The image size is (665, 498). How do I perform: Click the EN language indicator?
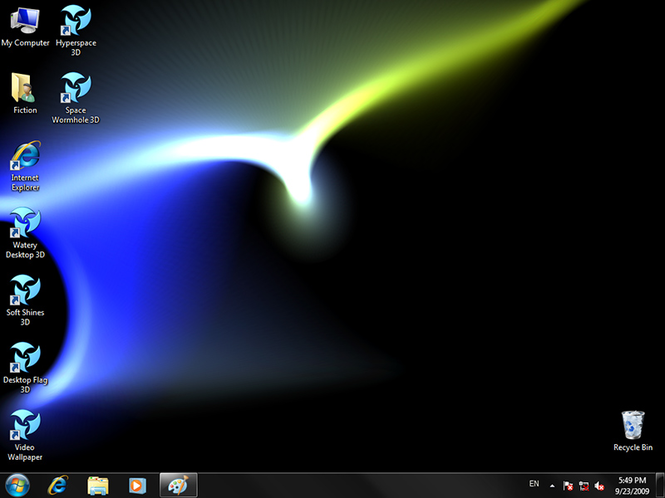[534, 484]
